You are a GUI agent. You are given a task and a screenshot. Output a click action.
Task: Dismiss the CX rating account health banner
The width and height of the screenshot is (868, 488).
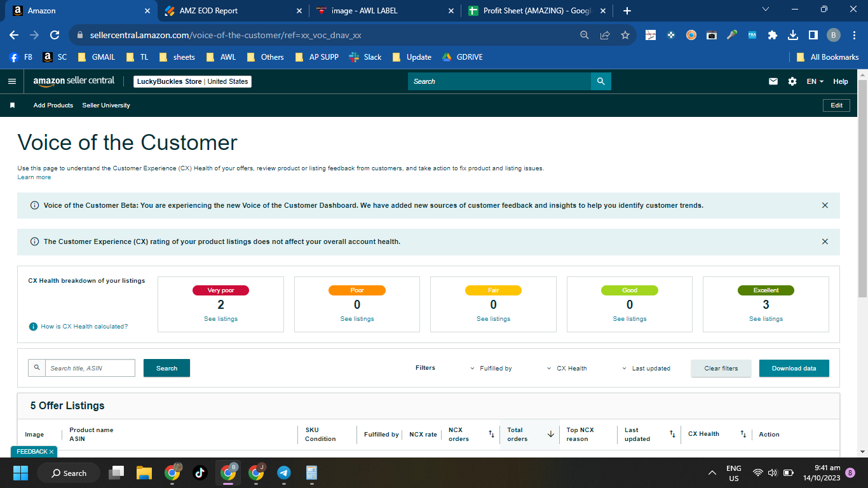825,241
